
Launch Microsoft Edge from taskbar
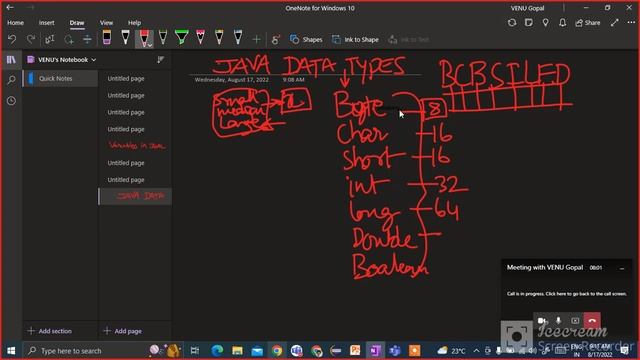pos(217,351)
